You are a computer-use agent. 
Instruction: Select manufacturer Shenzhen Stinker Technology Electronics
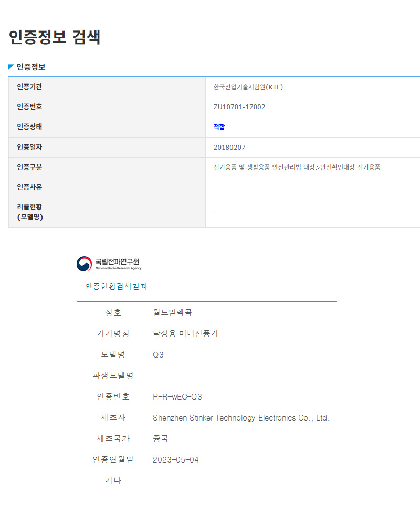241,418
